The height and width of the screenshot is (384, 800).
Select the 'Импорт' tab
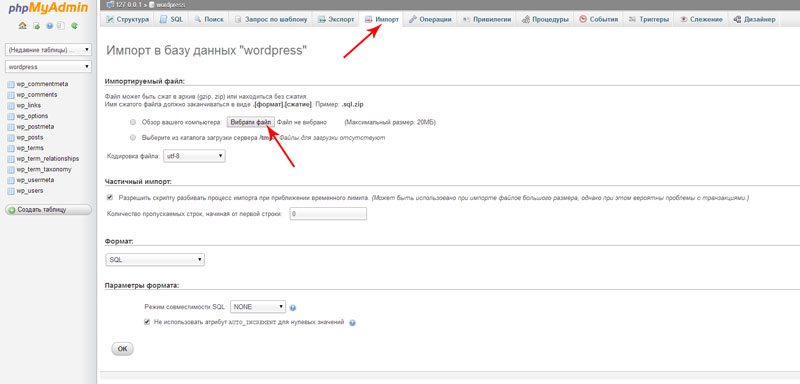pyautogui.click(x=382, y=19)
